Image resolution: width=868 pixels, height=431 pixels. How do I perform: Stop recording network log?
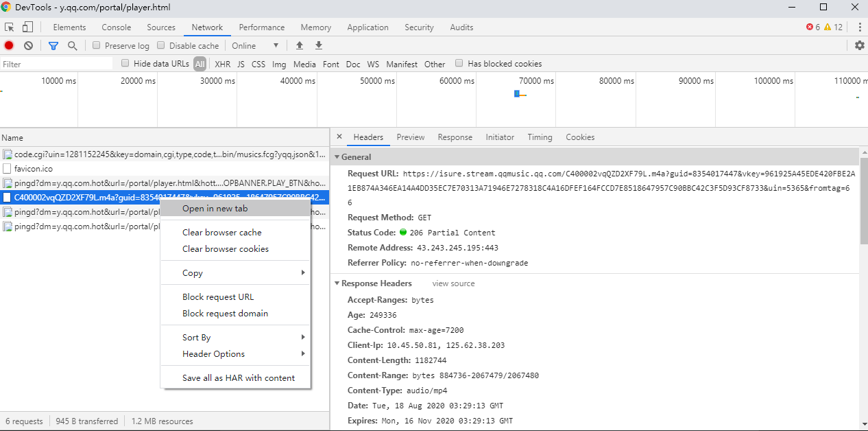[x=9, y=45]
